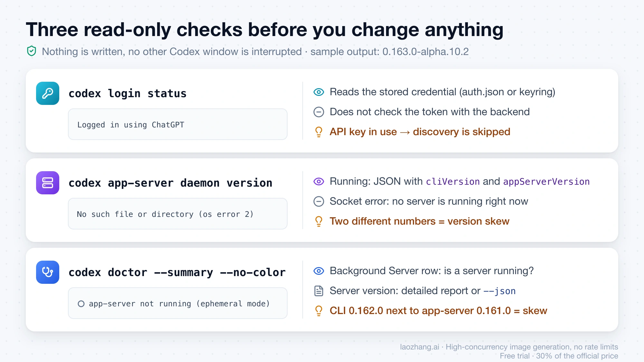This screenshot has width=644, height=362.
Task: Click the 'Logged in using ChatGPT' output box
Action: click(178, 124)
